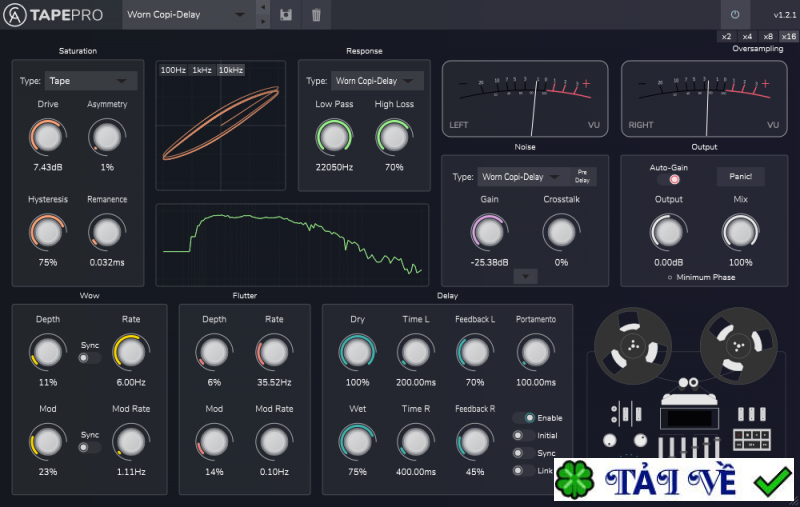Click the green checkmark icon
This screenshot has height=507, width=800.
click(x=772, y=482)
